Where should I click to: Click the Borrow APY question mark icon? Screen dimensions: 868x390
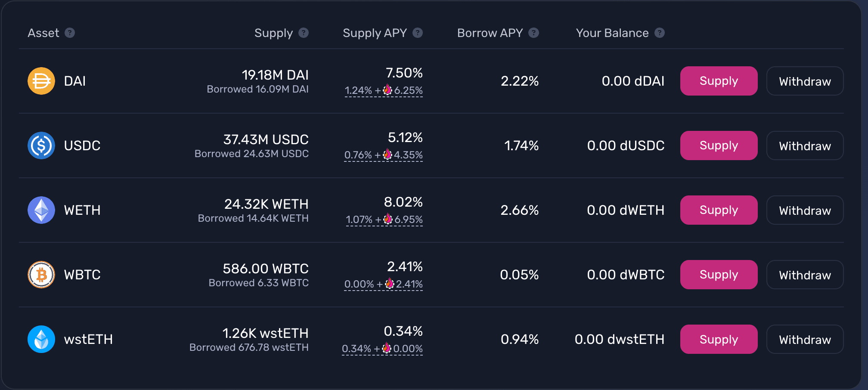pyautogui.click(x=534, y=33)
